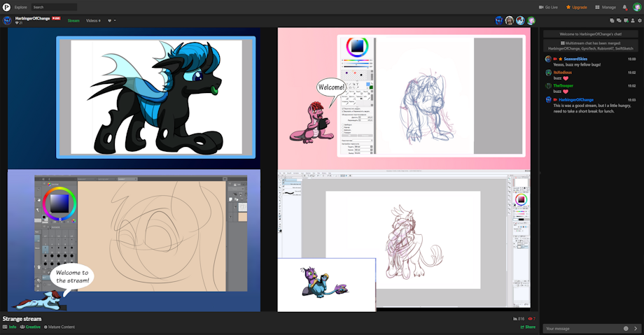Select second multistream participant avatar
Image resolution: width=644 pixels, height=335 pixels.
(x=510, y=20)
